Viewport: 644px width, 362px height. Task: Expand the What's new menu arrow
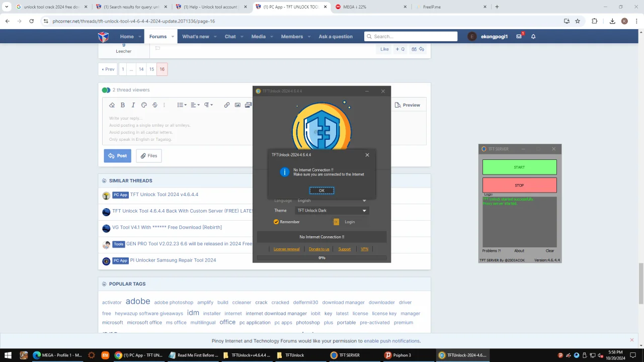[x=215, y=37]
